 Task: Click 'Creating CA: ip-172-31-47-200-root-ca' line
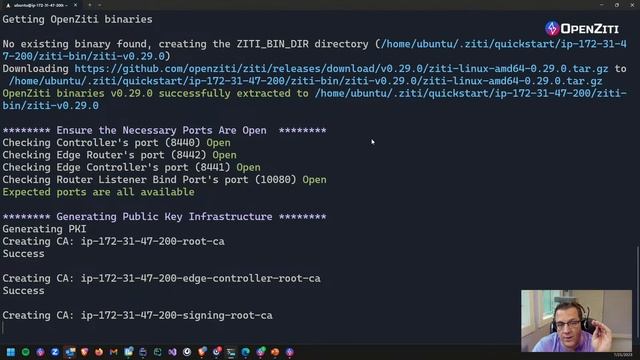(113, 241)
